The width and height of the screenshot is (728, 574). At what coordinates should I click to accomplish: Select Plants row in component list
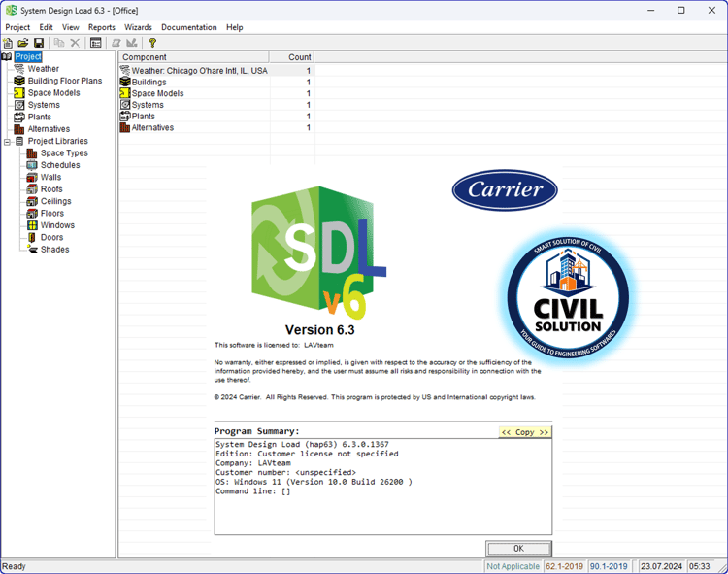coord(216,117)
